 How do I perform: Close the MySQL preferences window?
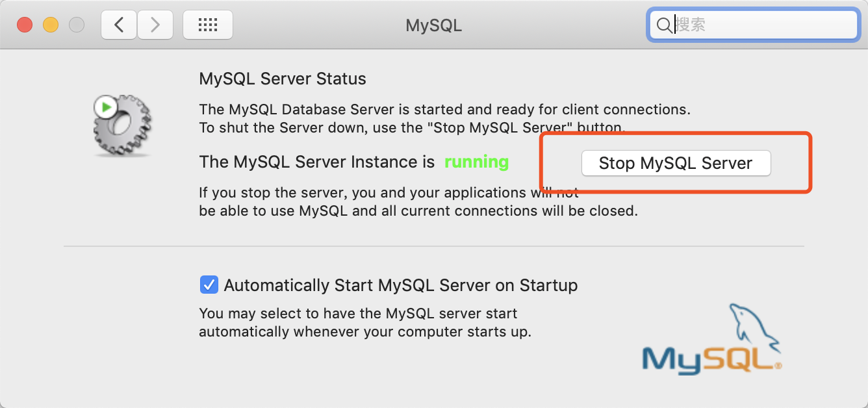click(25, 25)
